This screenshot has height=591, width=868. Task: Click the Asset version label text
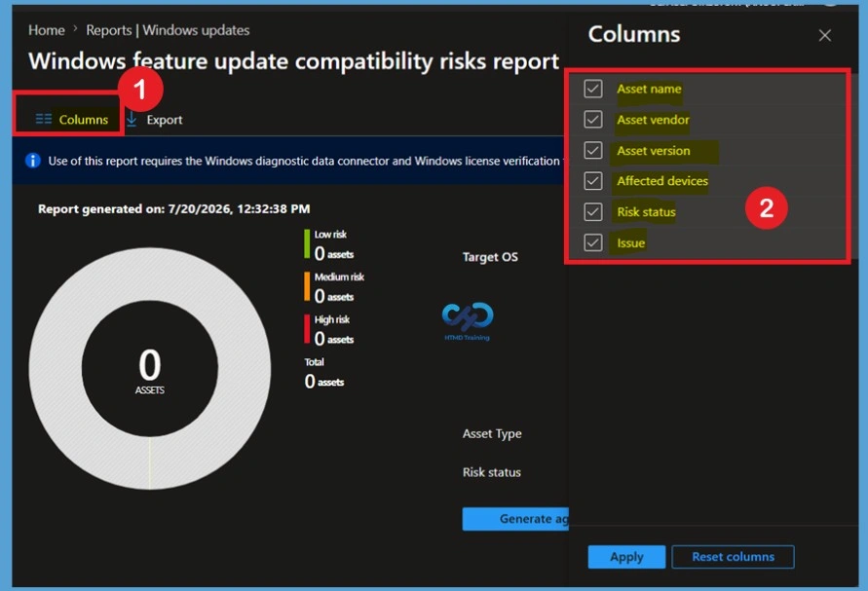(654, 151)
